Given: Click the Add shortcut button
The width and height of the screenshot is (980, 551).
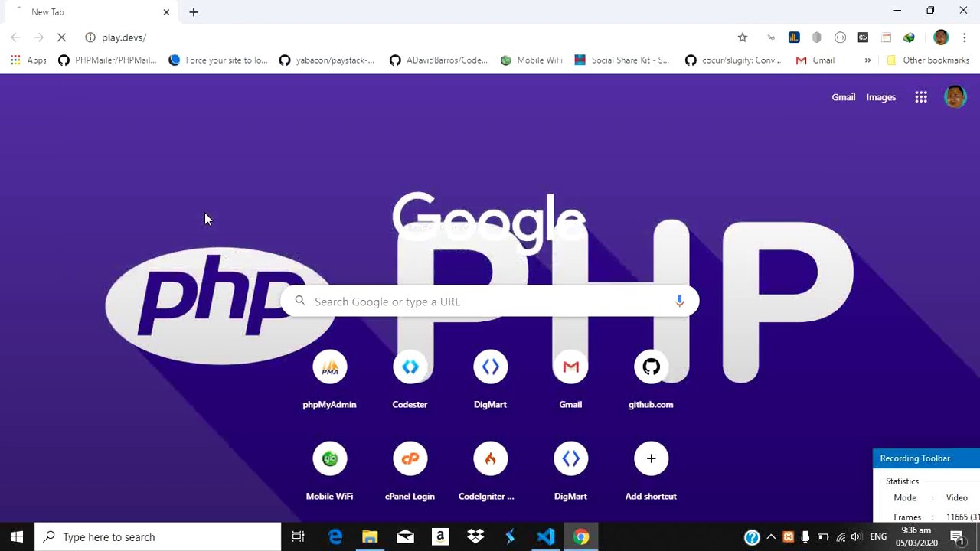Looking at the screenshot, I should (651, 472).
